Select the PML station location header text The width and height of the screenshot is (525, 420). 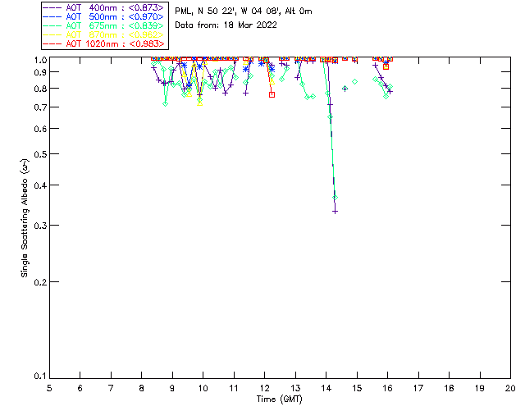(244, 11)
